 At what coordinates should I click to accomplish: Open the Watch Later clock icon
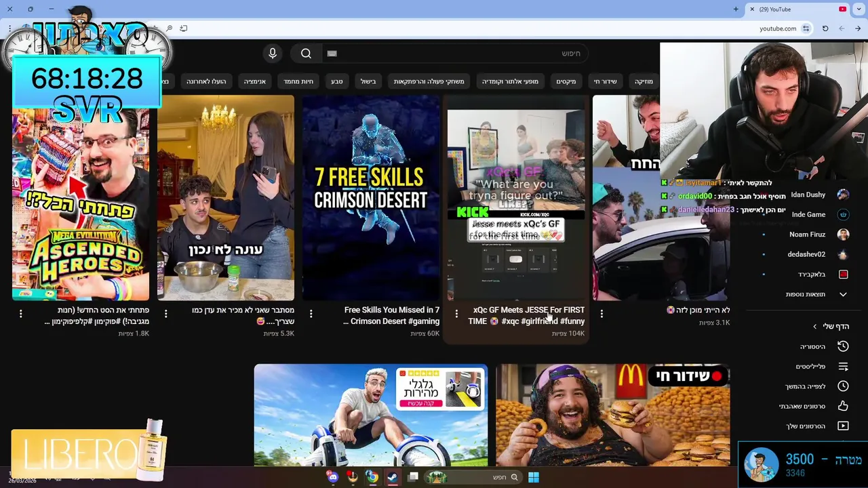tap(843, 386)
